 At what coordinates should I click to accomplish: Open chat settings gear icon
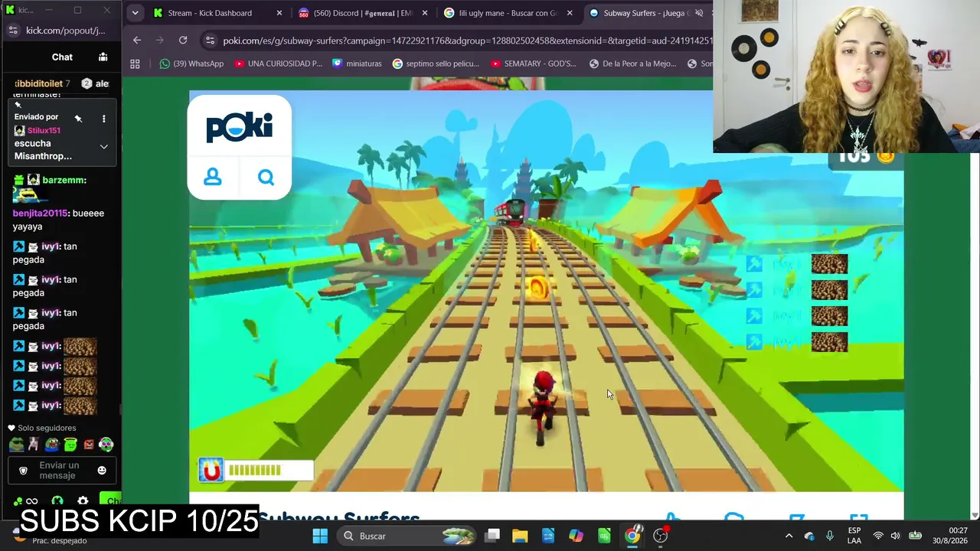coord(83,501)
